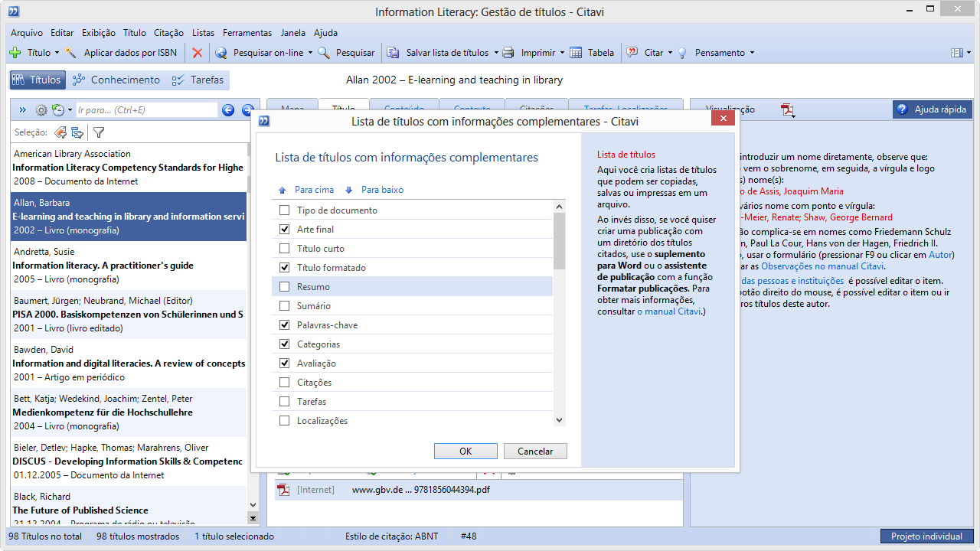Expand the Pesquisar on-line dropdown arrow
This screenshot has height=551, width=980.
pyautogui.click(x=310, y=53)
